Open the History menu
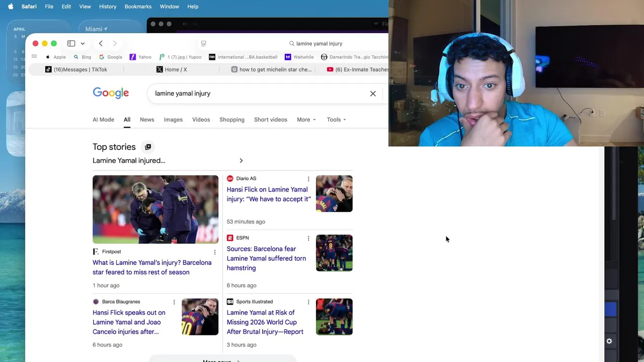The width and height of the screenshot is (644, 362). pos(108,7)
